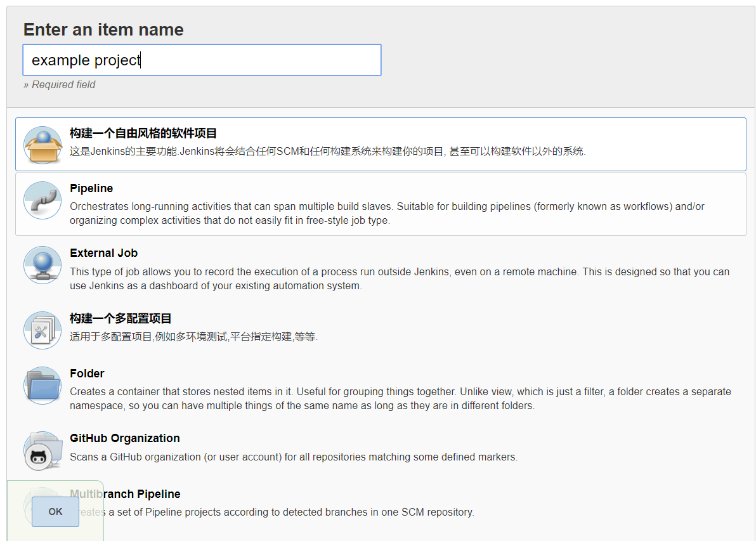The height and width of the screenshot is (541, 756).
Task: Click the Pipeline description starting "Orchestrates long-running"
Action: pyautogui.click(x=387, y=214)
